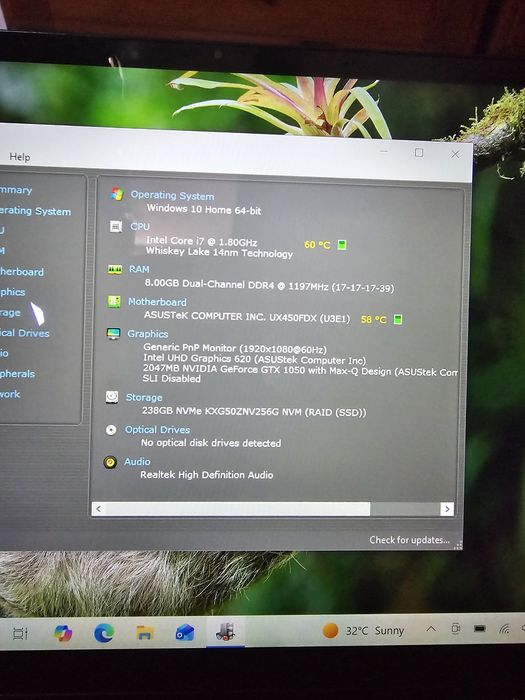The height and width of the screenshot is (700, 525).
Task: Select Network in the sidebar
Action: (x=10, y=394)
